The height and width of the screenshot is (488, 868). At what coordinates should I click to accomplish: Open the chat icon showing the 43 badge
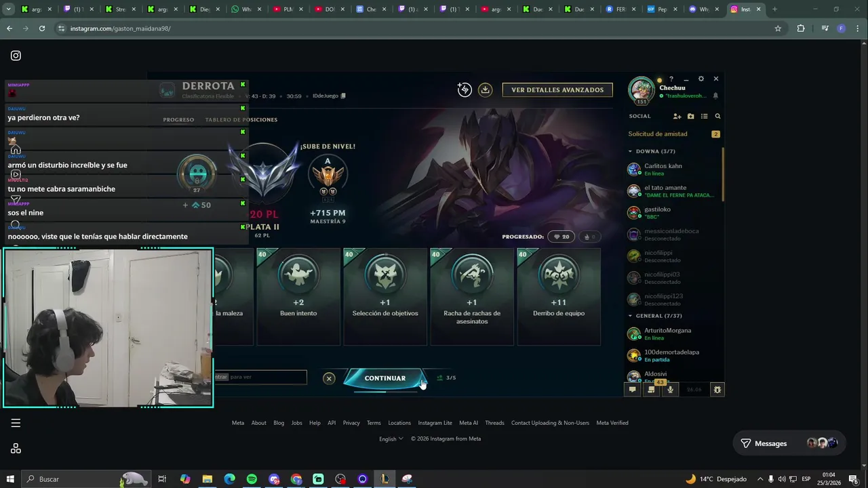[652, 389]
